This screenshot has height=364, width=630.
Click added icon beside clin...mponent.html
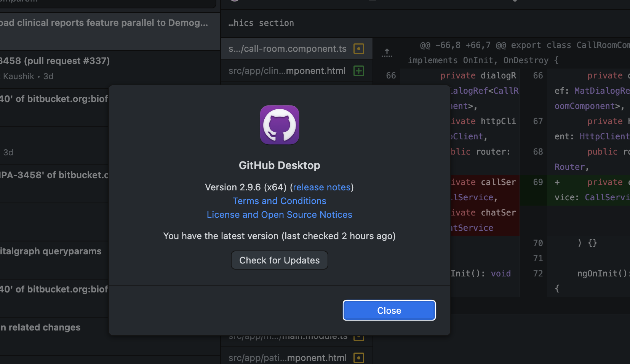pos(359,71)
